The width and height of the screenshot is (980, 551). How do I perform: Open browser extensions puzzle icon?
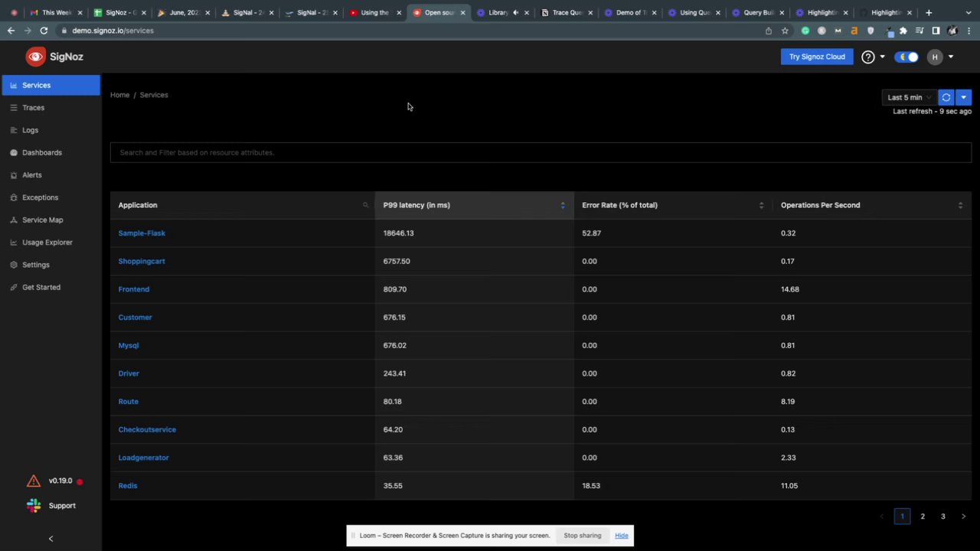point(903,31)
